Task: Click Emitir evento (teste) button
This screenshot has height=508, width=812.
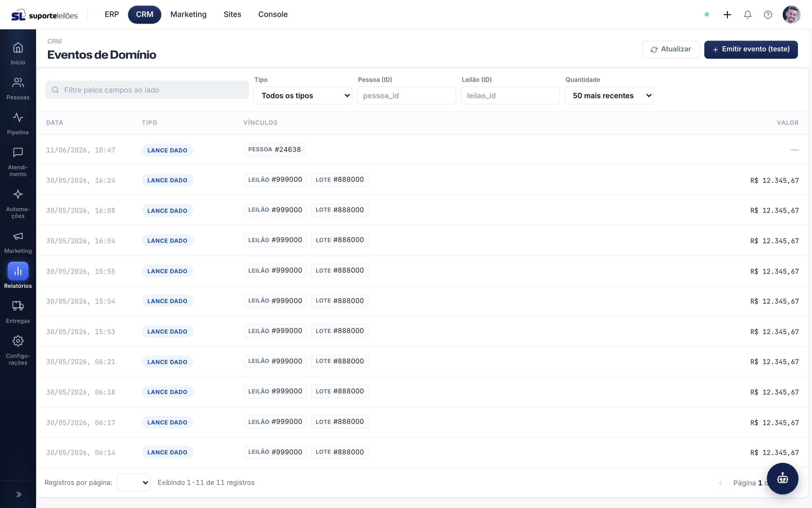Action: coord(751,49)
